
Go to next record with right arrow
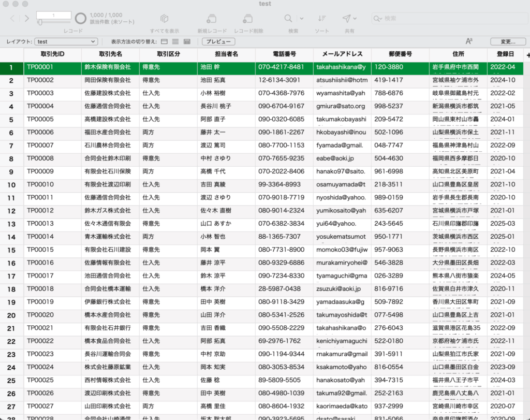click(x=27, y=19)
